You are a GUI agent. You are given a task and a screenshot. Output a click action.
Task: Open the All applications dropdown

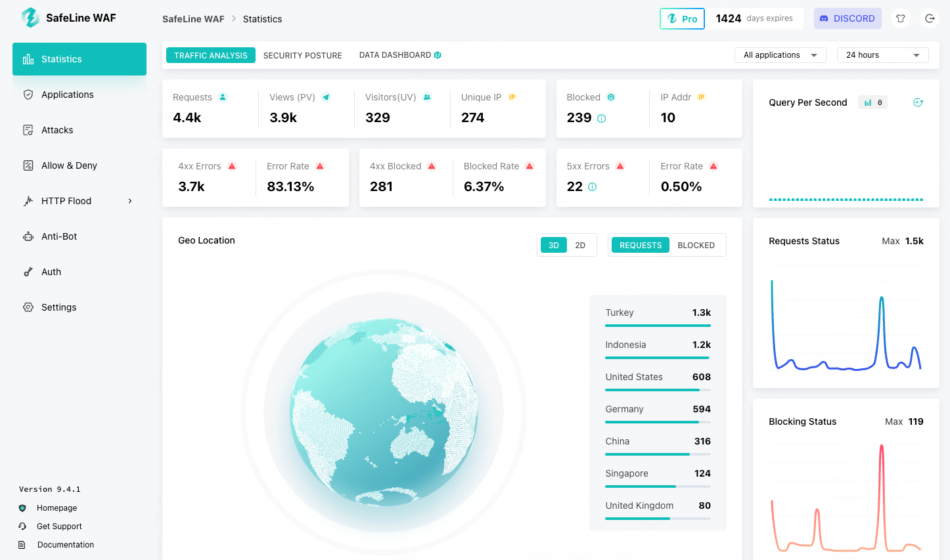[780, 55]
